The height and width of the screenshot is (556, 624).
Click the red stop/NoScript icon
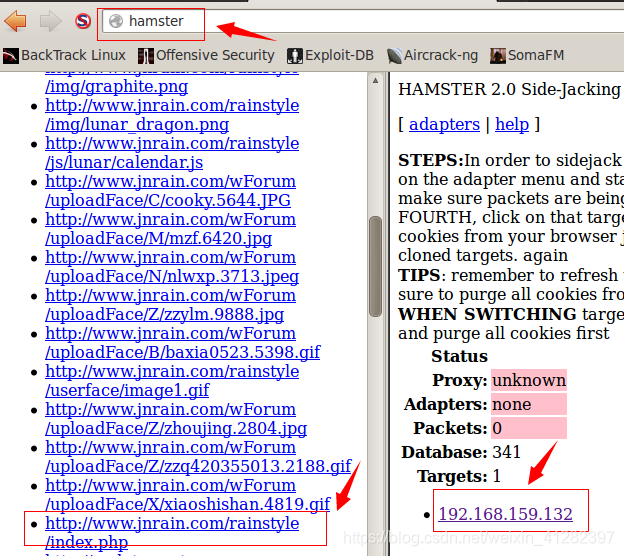point(83,21)
